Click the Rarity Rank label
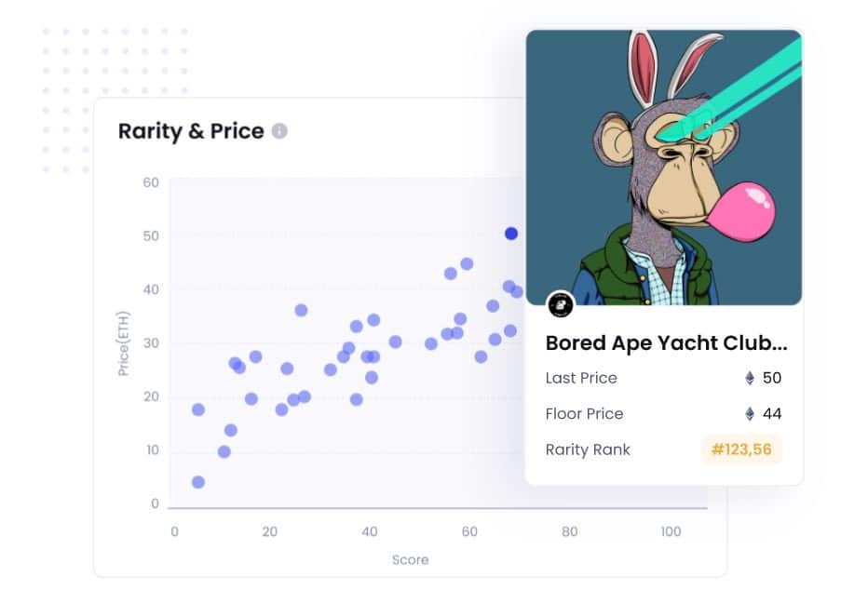 (588, 449)
